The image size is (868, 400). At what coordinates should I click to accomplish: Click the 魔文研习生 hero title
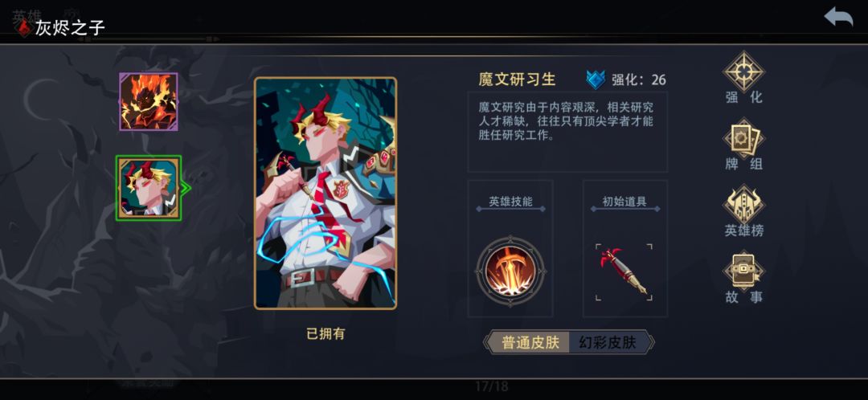coord(517,79)
